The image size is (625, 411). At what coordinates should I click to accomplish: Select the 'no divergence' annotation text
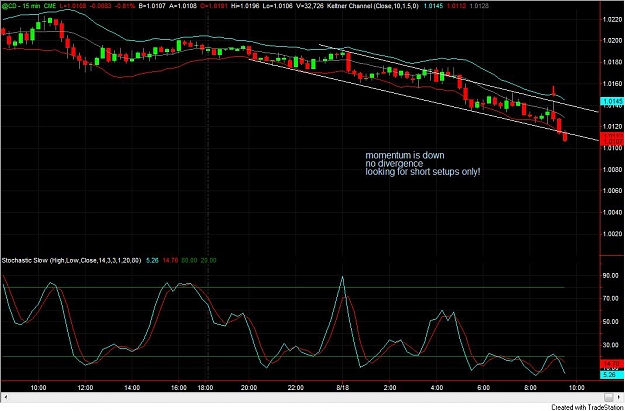click(x=394, y=163)
